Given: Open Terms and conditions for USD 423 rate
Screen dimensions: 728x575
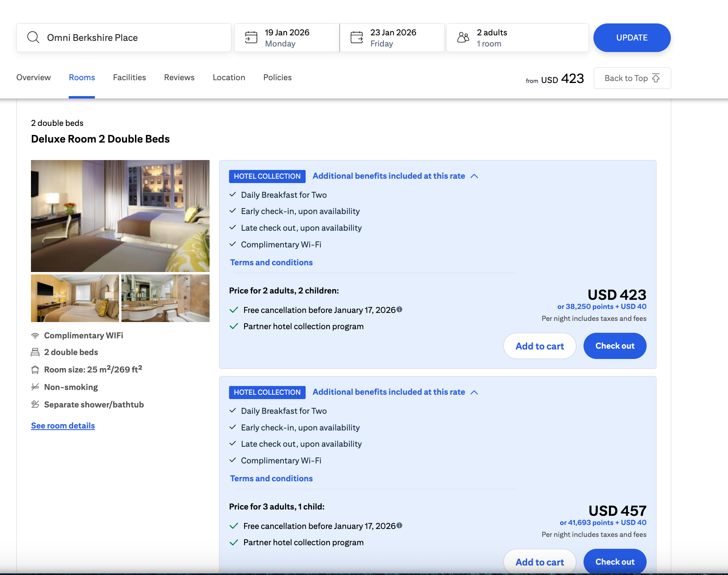Looking at the screenshot, I should click(x=272, y=262).
